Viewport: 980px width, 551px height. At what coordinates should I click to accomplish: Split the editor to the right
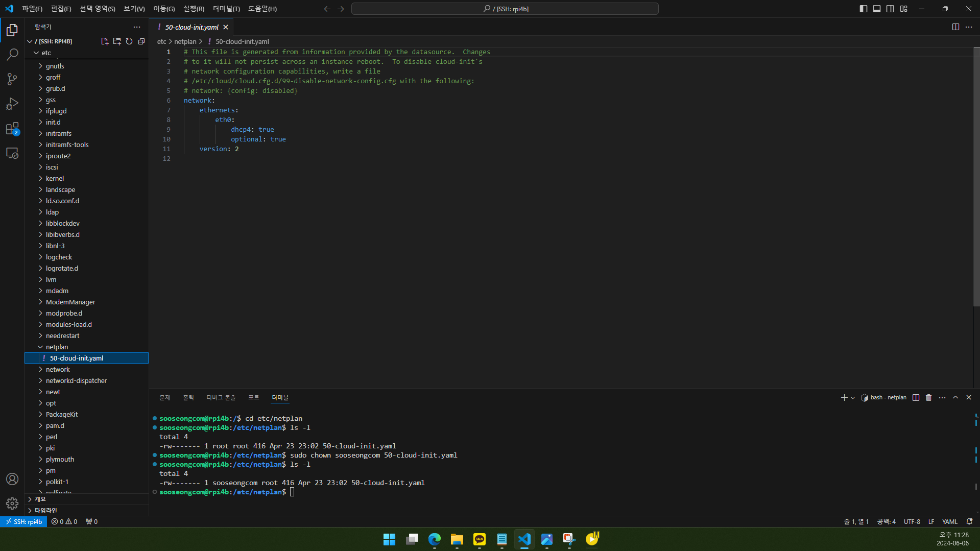[955, 27]
